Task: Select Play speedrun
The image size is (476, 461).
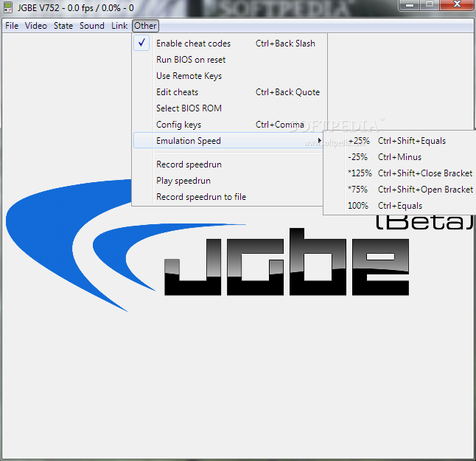Action: pos(230,181)
